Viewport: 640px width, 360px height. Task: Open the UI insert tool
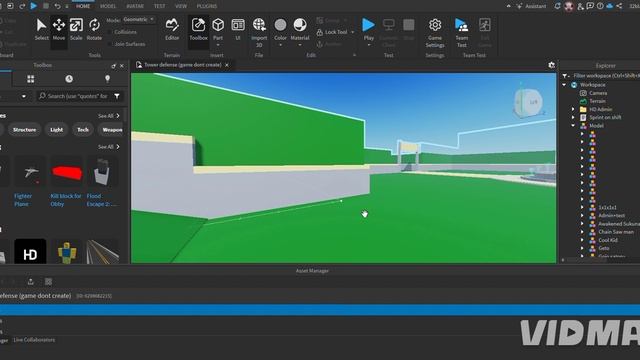tap(238, 29)
